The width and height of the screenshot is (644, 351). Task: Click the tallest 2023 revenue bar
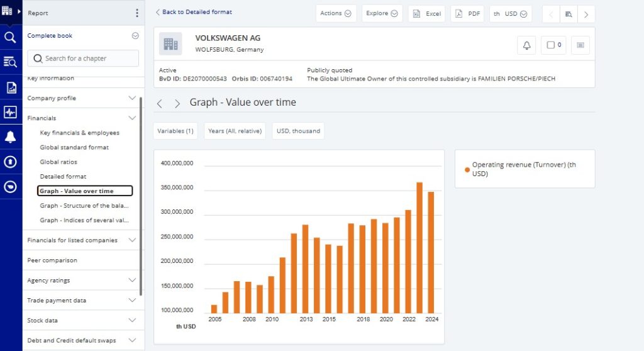pyautogui.click(x=419, y=248)
